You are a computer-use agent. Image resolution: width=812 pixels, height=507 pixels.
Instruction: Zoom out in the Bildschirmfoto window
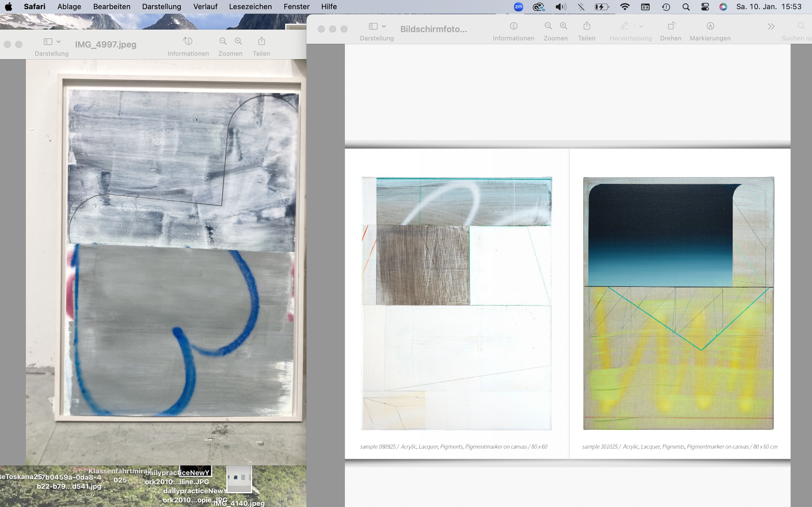pos(548,26)
